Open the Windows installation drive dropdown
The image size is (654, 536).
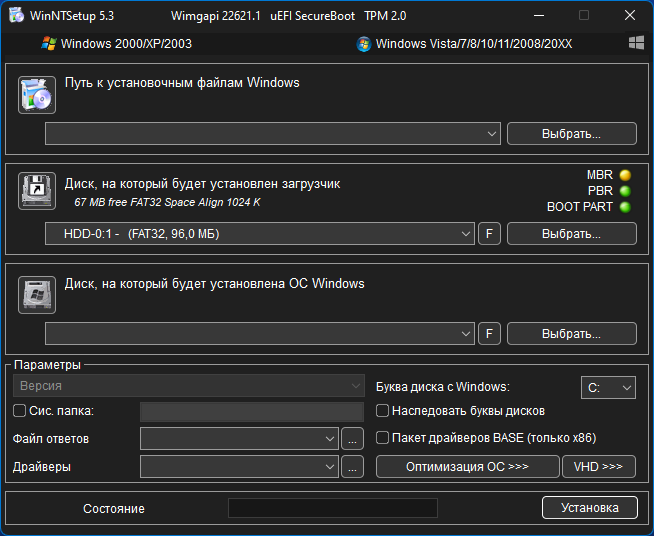click(x=259, y=333)
